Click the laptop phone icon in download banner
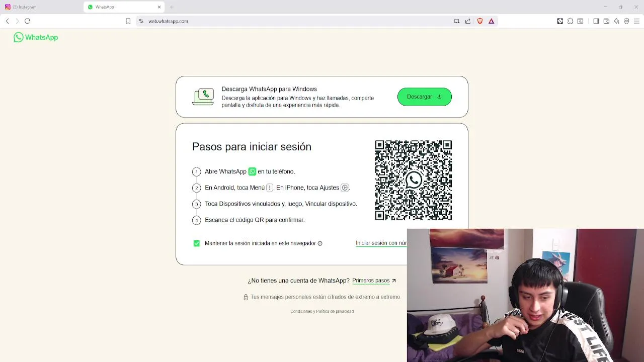 (203, 97)
